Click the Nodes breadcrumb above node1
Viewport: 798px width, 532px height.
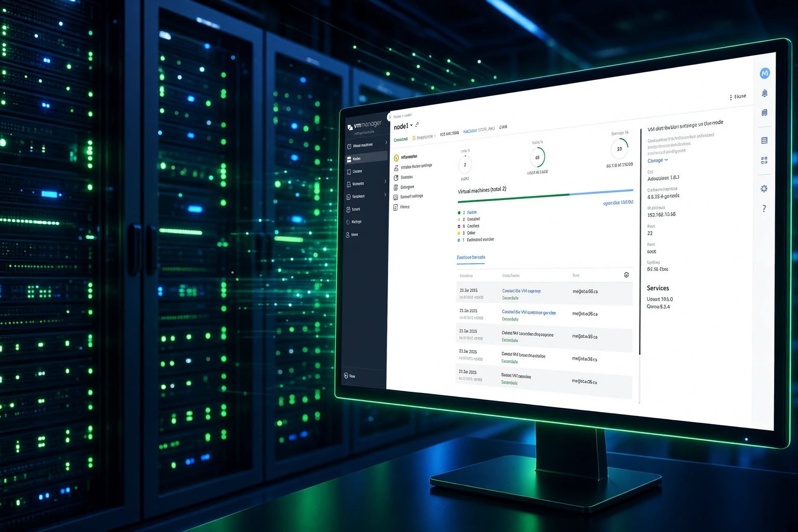(397, 116)
